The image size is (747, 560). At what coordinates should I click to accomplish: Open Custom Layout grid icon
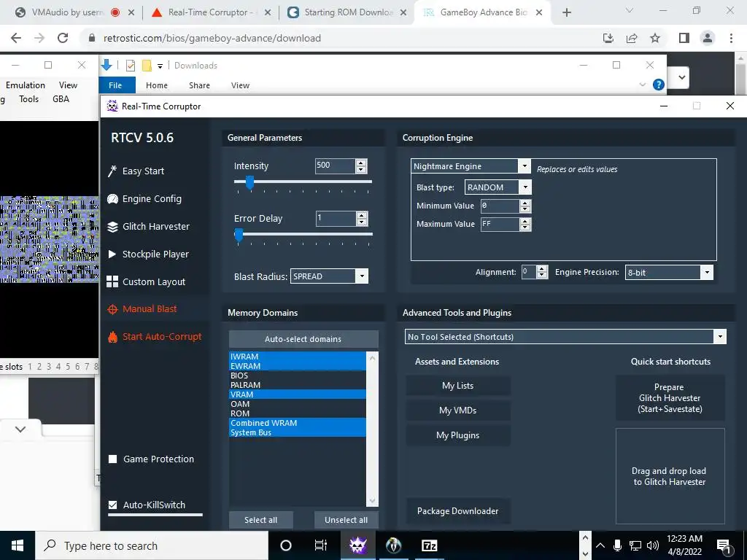click(x=112, y=281)
